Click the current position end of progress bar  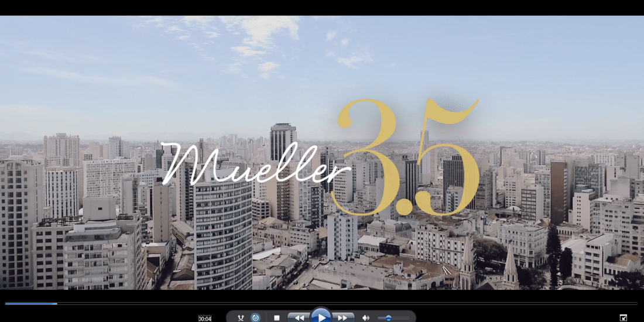[x=57, y=304]
